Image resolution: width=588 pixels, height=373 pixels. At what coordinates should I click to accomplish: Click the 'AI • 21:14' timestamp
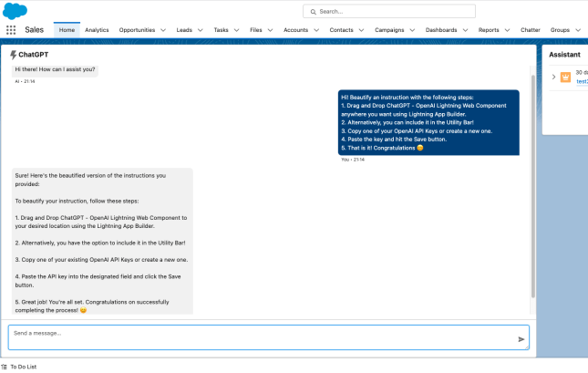pyautogui.click(x=25, y=81)
